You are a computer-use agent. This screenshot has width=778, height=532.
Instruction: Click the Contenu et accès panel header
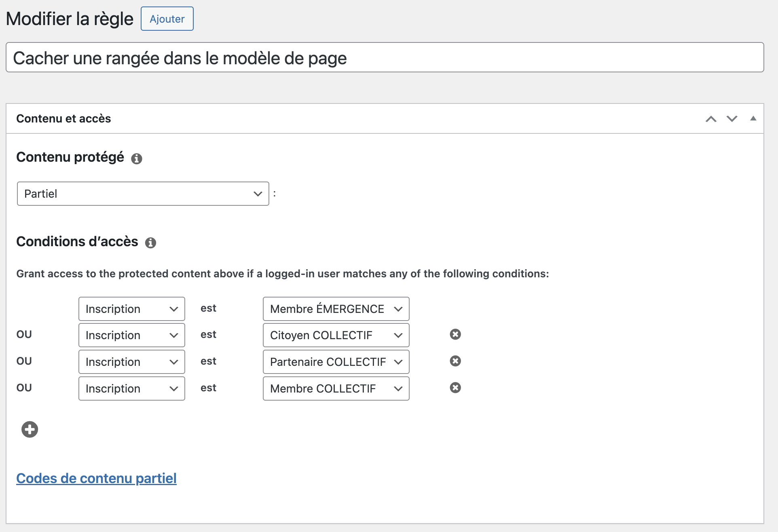pos(63,118)
